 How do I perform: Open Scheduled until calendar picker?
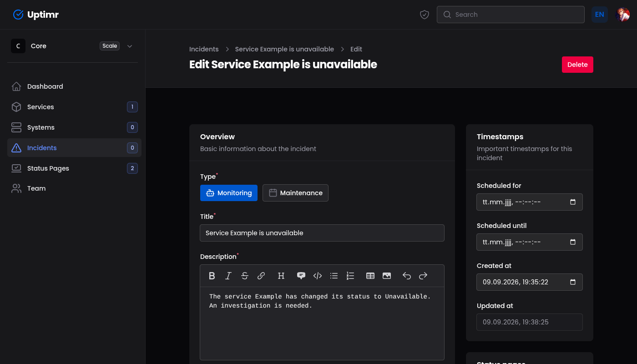coord(573,242)
